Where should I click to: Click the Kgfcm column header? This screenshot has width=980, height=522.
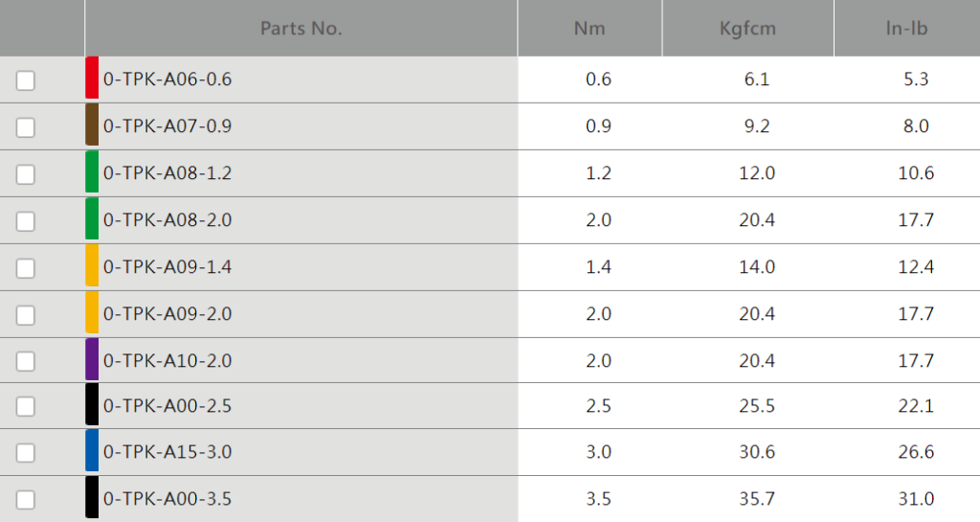point(747,28)
